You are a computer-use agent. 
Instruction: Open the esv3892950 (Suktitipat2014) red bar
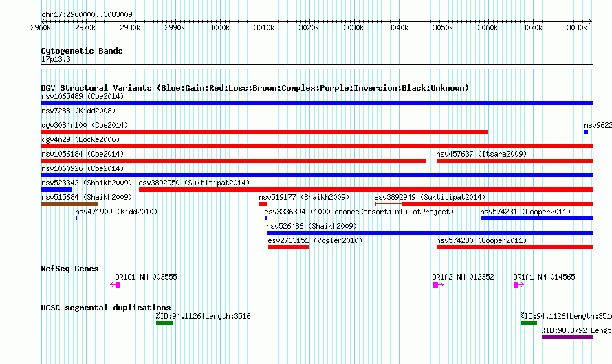[x=366, y=190]
